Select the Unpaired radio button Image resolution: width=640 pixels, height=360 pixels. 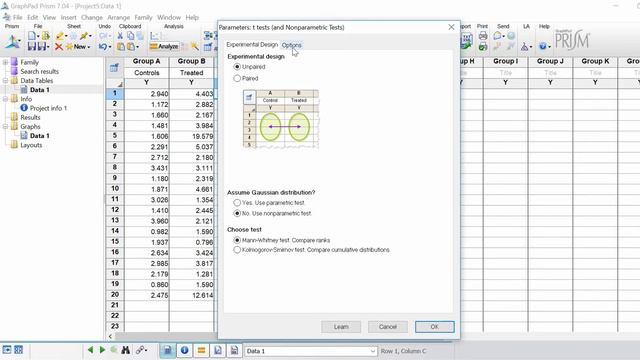click(x=237, y=67)
